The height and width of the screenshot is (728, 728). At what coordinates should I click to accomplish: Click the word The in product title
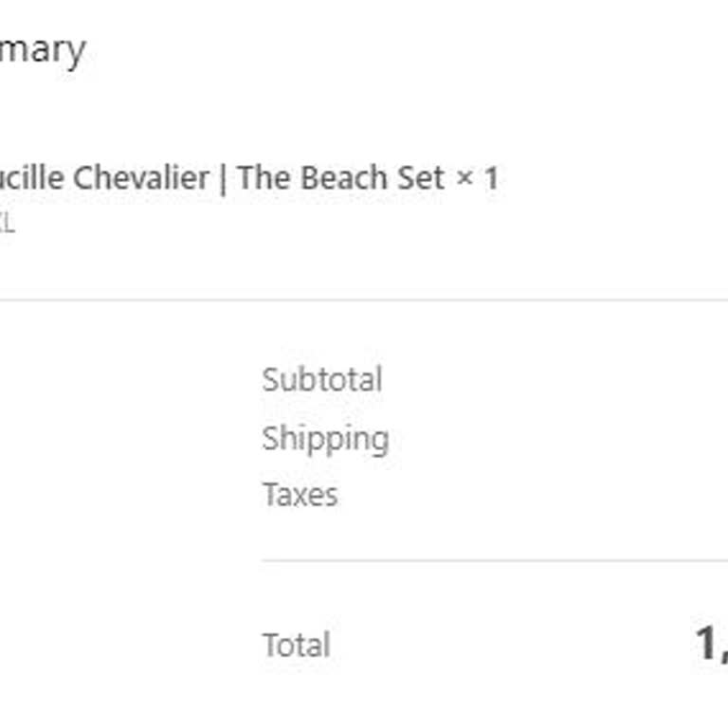261,177
